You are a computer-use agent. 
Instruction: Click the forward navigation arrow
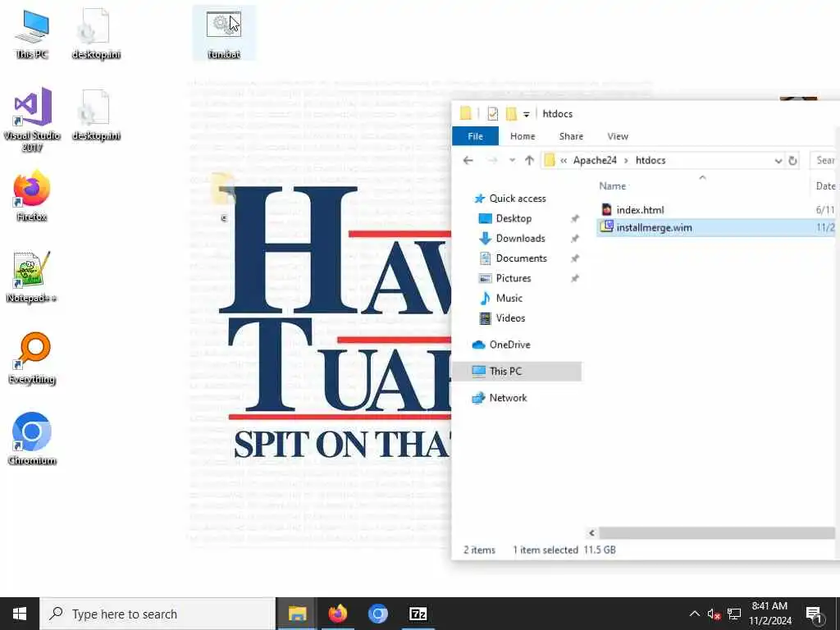pos(492,160)
